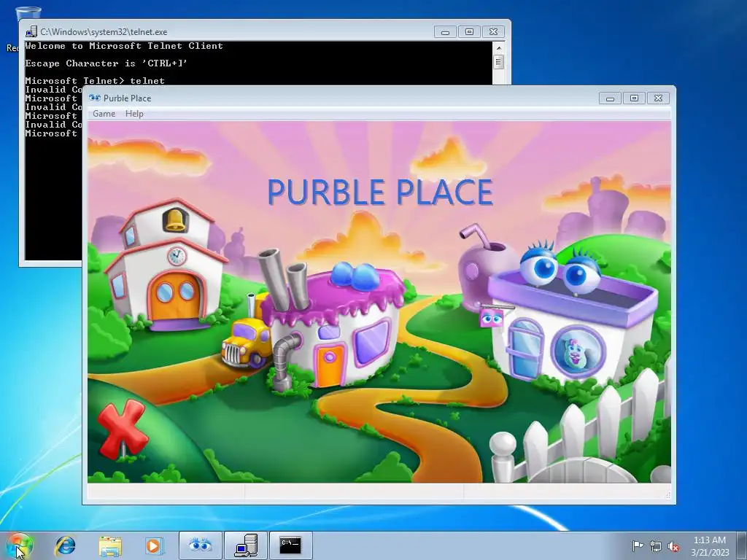The height and width of the screenshot is (560, 747).
Task: Maximize the Purble Place window
Action: (634, 98)
